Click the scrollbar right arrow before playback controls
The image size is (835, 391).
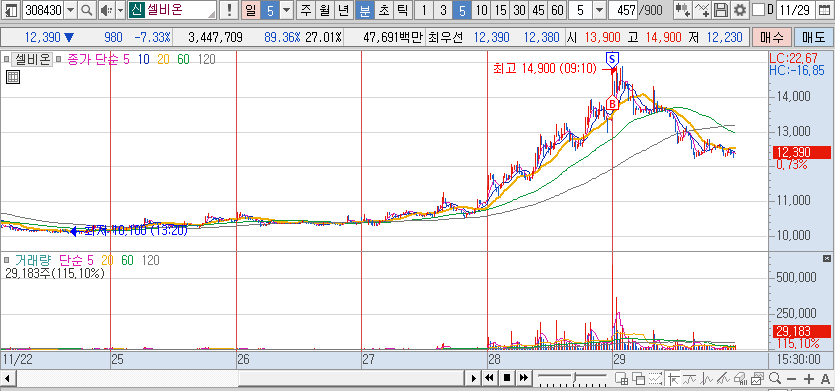pyautogui.click(x=473, y=378)
